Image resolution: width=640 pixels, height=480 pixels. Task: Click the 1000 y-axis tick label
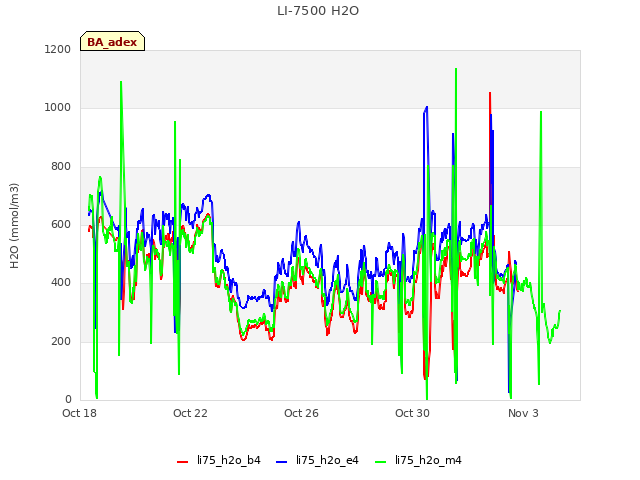point(58,108)
